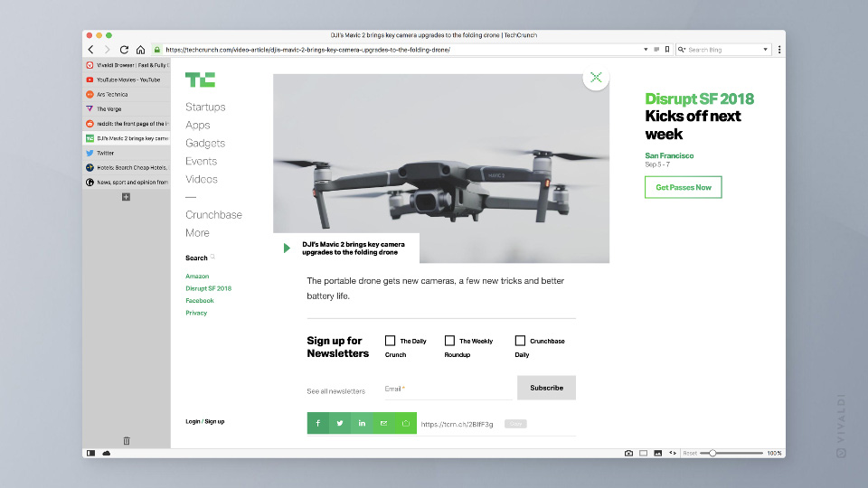868x488 pixels.
Task: Go back with the browser back arrow
Action: tap(90, 50)
